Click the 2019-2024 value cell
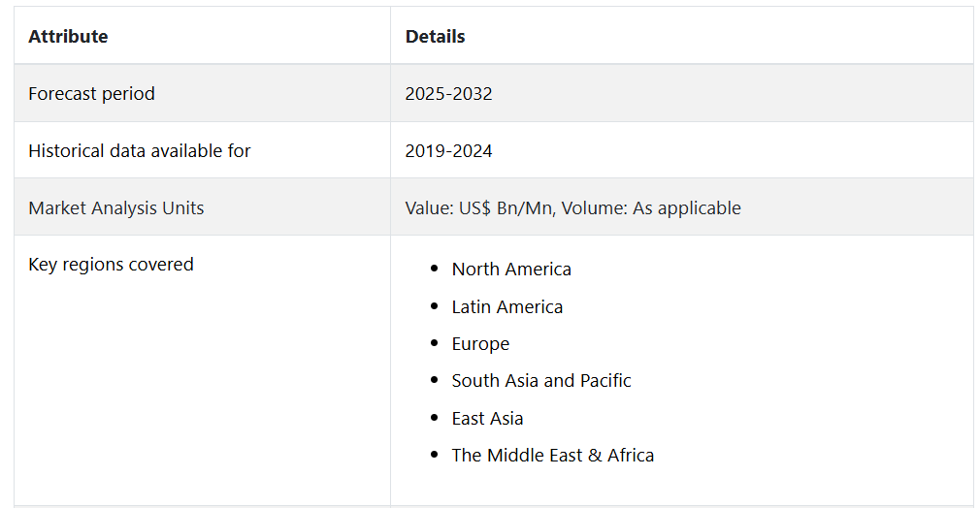Viewport: 980px width, 508px height. tap(448, 151)
